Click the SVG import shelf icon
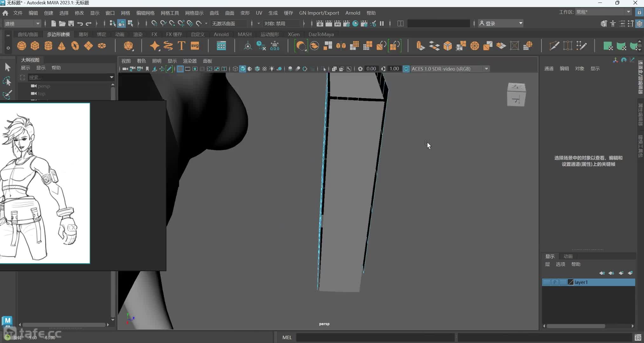 tap(195, 46)
